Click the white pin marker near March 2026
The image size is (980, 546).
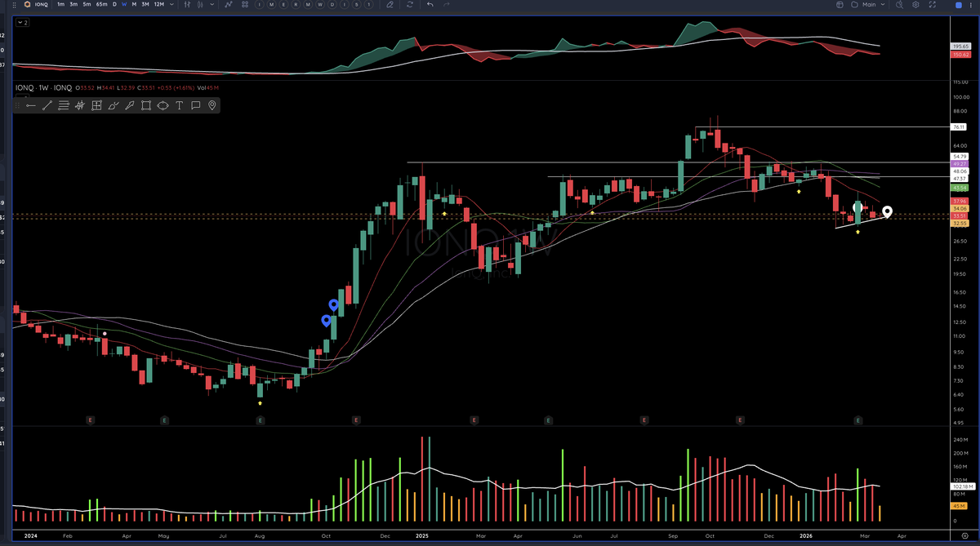click(x=887, y=212)
